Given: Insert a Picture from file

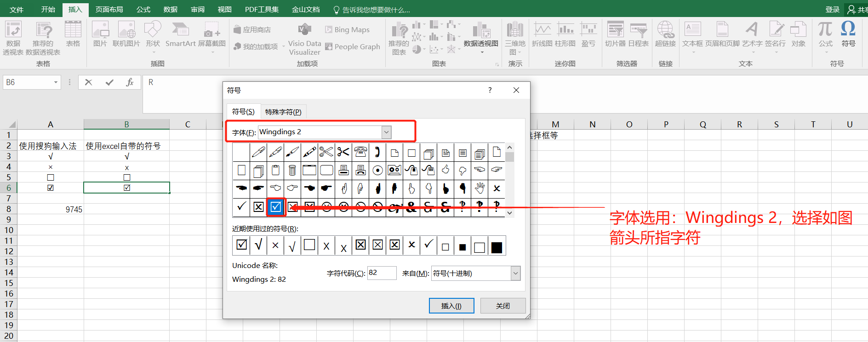Looking at the screenshot, I should pyautogui.click(x=100, y=34).
